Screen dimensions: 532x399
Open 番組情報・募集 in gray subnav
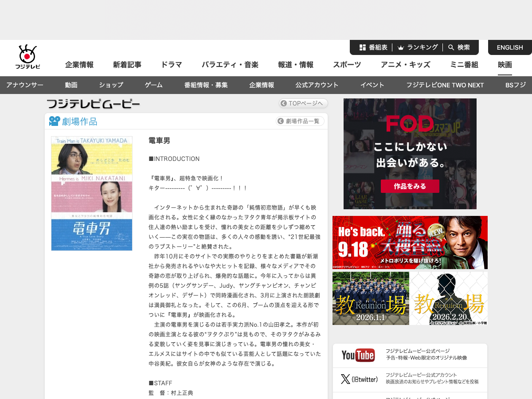206,85
